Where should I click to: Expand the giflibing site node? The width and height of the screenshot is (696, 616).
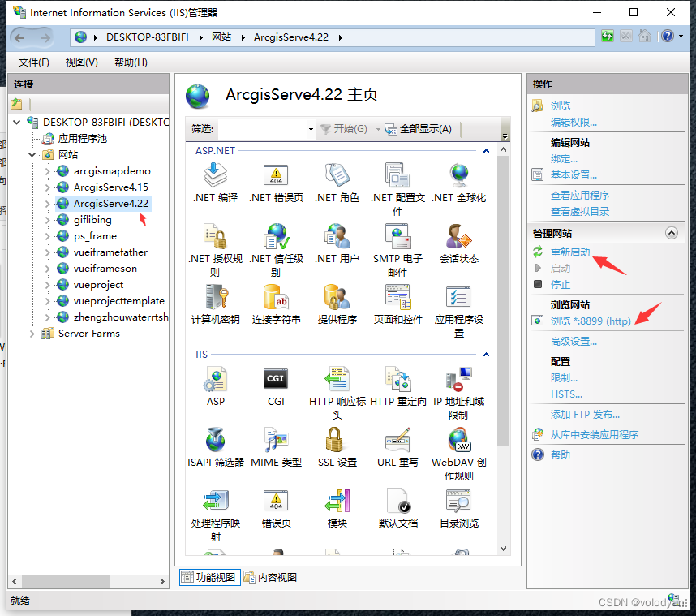tap(49, 219)
